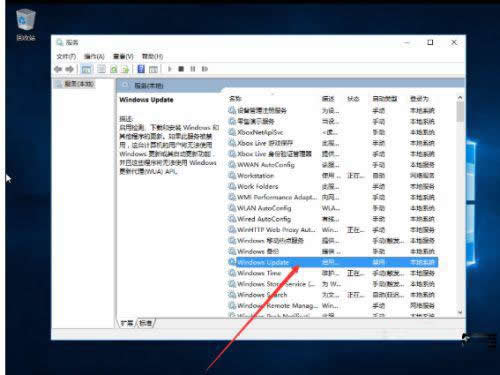
Task: Select the Windows 移动热点服务 row
Action: (333, 240)
